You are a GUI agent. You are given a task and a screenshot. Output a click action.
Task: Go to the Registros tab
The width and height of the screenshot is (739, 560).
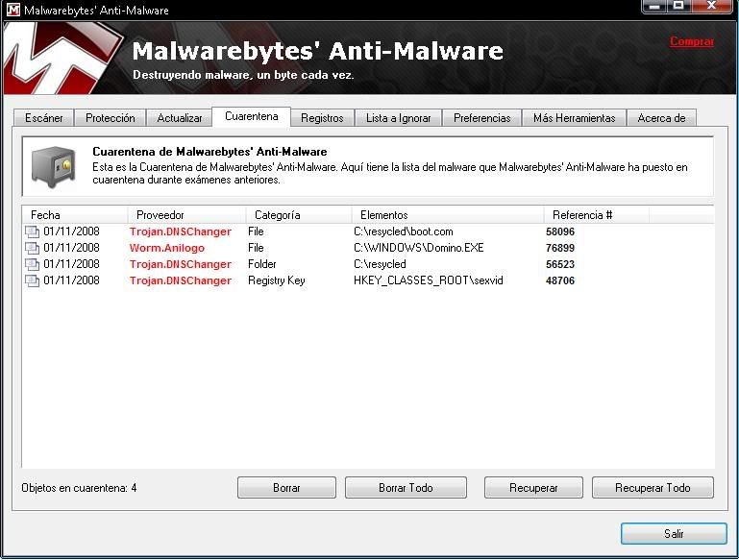click(322, 118)
